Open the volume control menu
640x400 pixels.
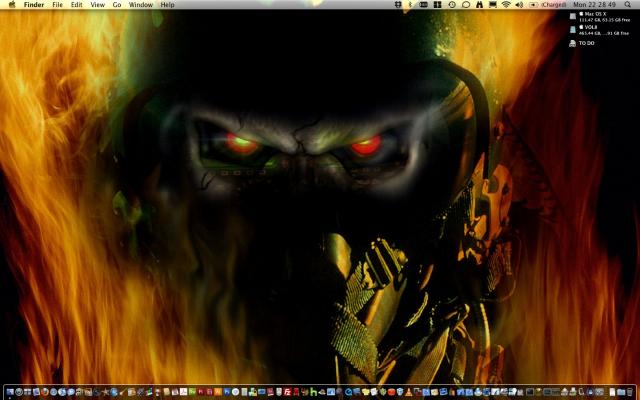(x=519, y=4)
